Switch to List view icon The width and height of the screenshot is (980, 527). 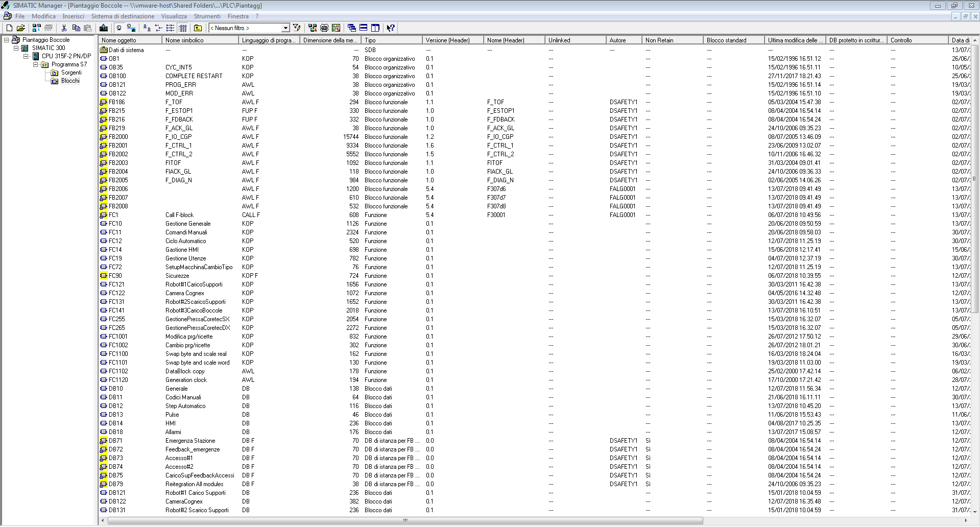coord(170,28)
